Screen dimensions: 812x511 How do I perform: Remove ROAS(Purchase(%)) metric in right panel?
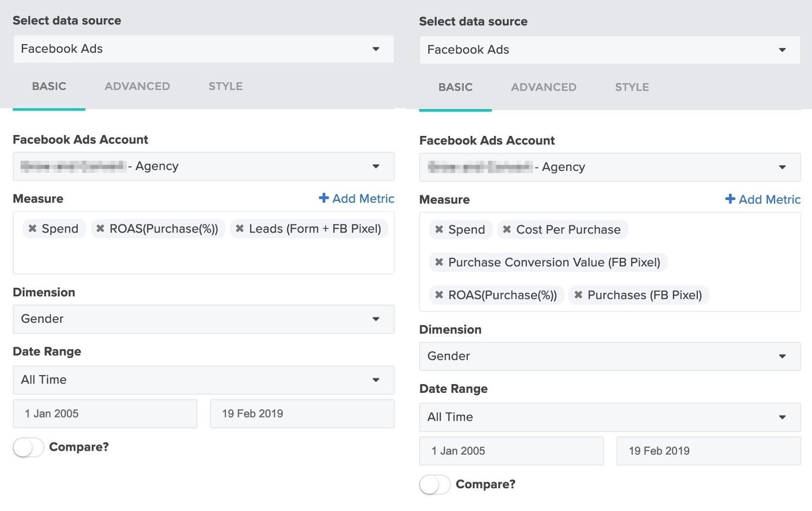[x=439, y=295]
